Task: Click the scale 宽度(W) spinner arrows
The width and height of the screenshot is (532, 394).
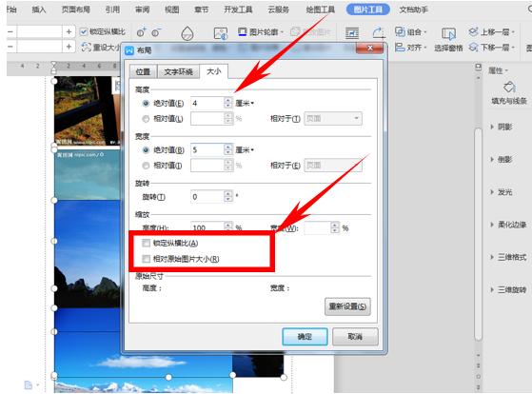Action: pos(335,228)
